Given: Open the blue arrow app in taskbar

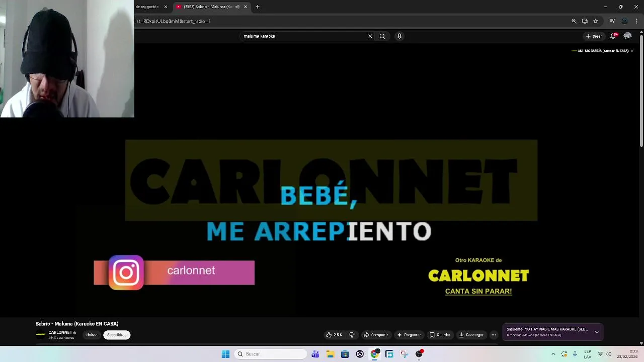Looking at the screenshot, I should click(389, 354).
